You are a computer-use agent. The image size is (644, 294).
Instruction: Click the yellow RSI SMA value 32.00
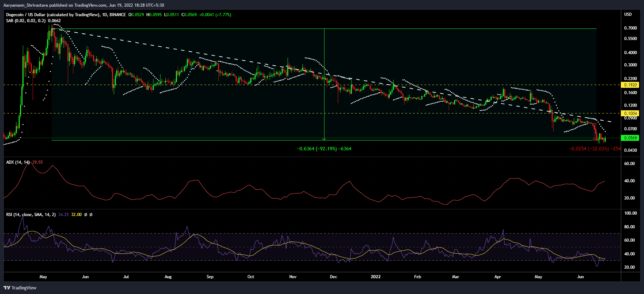coord(77,215)
